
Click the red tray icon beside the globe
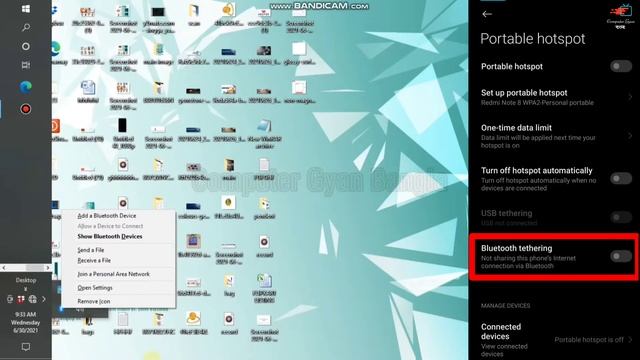(x=21, y=299)
